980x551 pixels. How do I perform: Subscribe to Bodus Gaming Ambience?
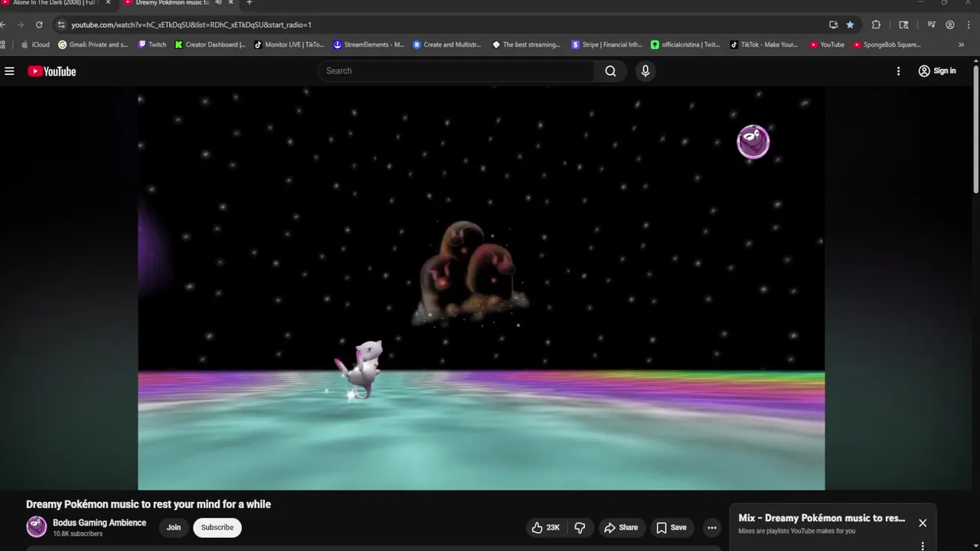217,527
